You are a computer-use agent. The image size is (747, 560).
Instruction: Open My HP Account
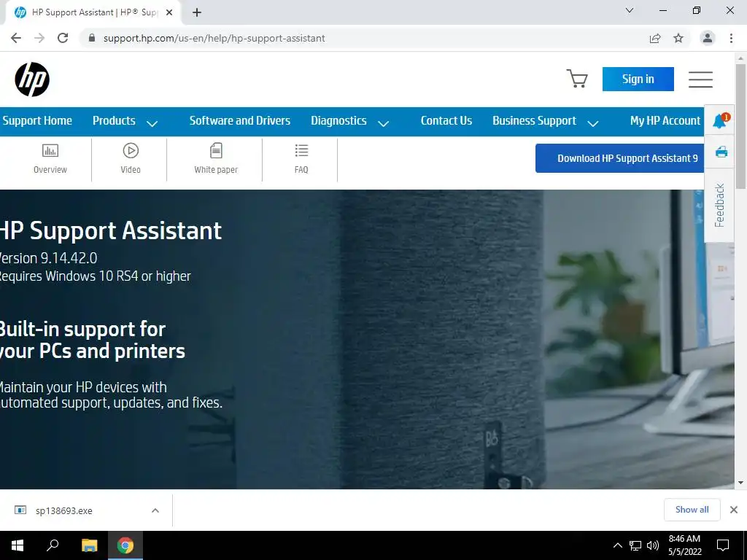tap(665, 121)
